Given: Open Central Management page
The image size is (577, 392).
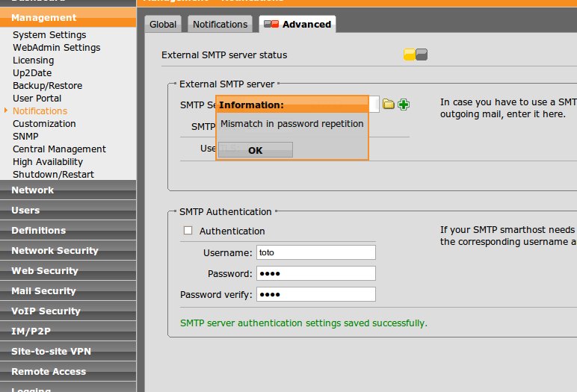Looking at the screenshot, I should pyautogui.click(x=59, y=149).
